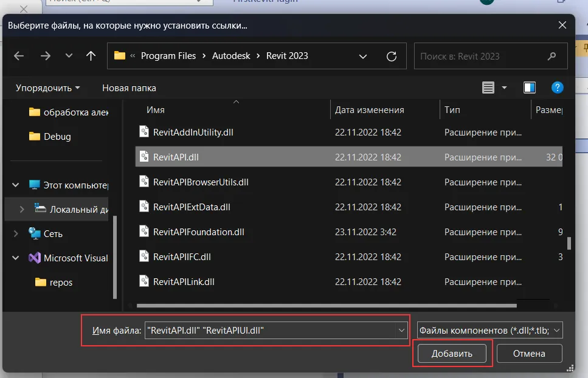Sort files by Размер column
588x378 pixels.
[x=549, y=110]
